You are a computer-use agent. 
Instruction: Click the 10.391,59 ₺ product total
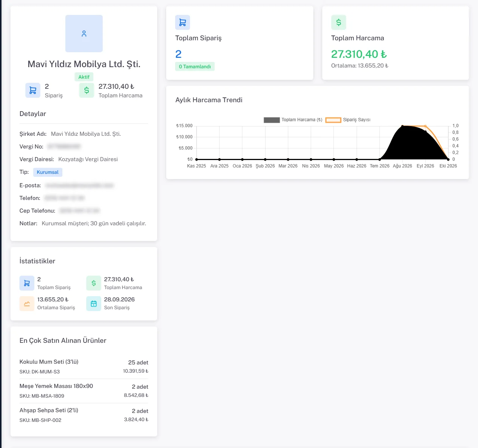(136, 371)
